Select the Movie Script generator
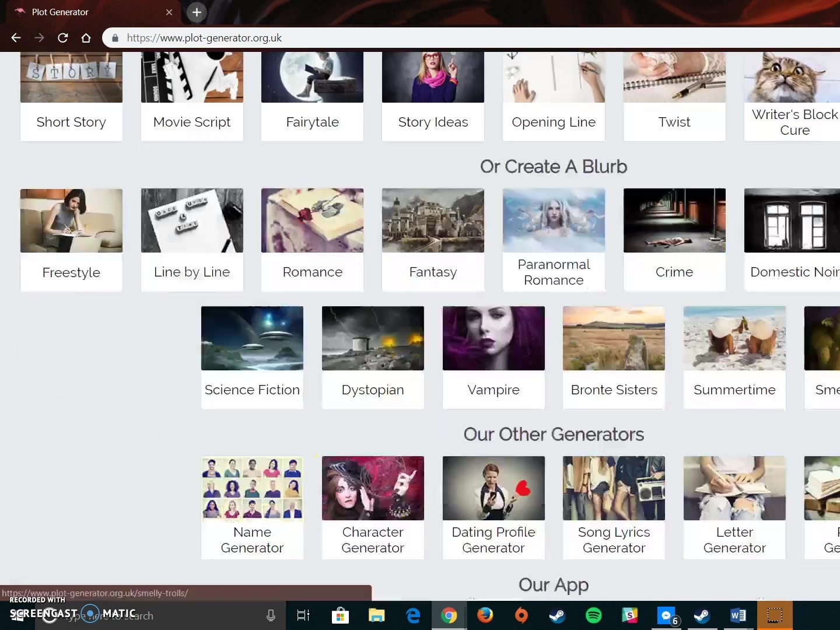Image resolution: width=840 pixels, height=630 pixels. coord(192,122)
